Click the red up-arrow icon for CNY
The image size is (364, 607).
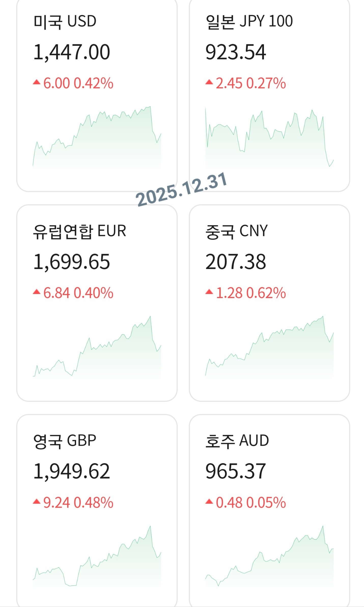[x=209, y=292]
